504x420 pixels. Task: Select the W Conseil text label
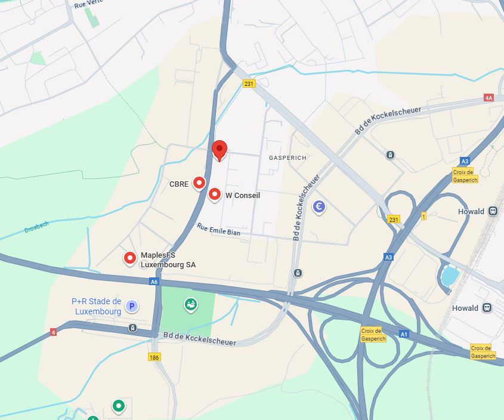[x=243, y=196]
